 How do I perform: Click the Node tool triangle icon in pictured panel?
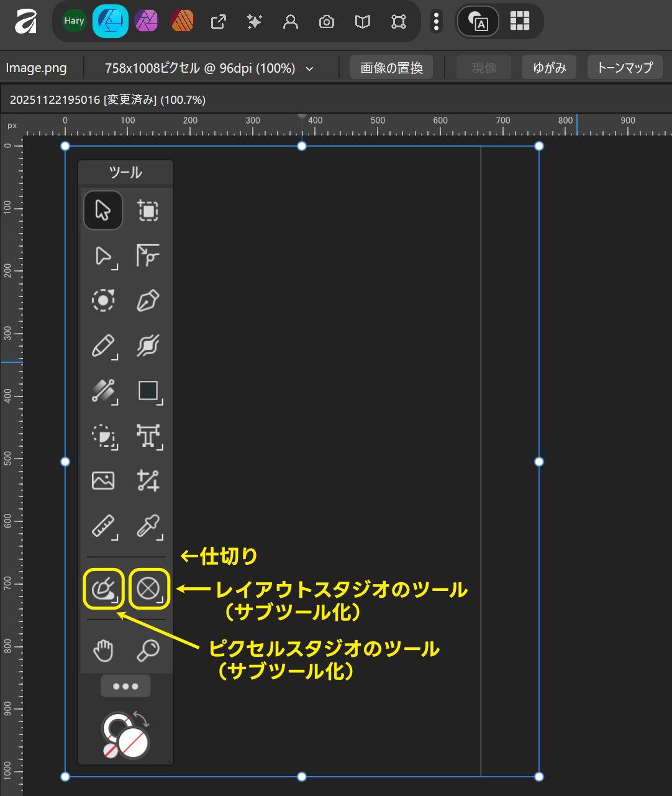click(104, 256)
